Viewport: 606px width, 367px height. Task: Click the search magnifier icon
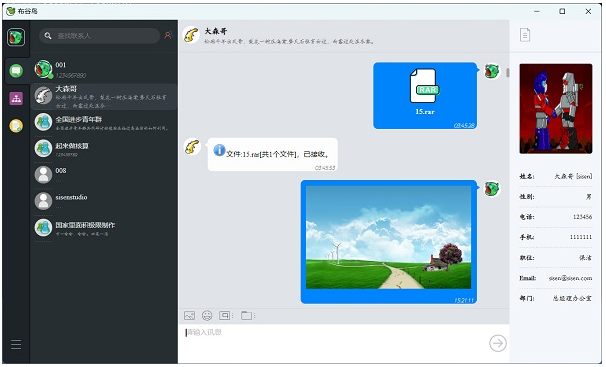[x=48, y=36]
